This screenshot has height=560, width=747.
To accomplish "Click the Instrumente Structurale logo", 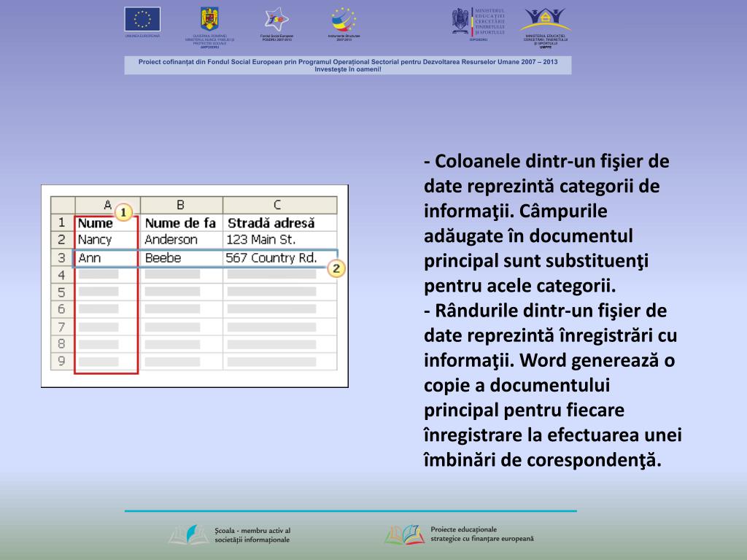I will tap(344, 20).
